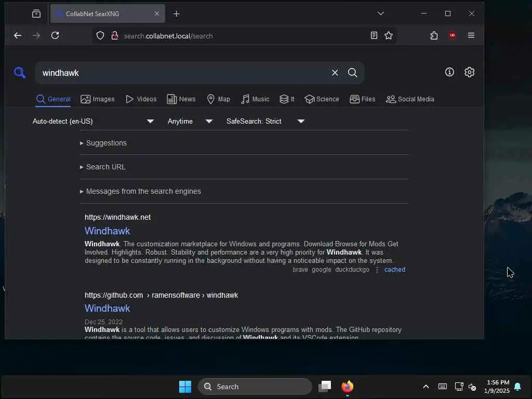Open first result's more options dots
This screenshot has height=399, width=532.
(x=377, y=270)
